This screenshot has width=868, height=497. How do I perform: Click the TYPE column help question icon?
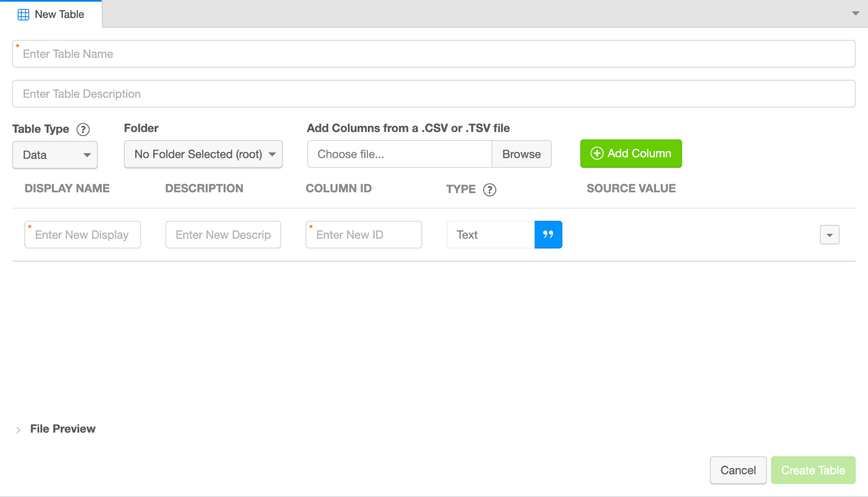[489, 189]
